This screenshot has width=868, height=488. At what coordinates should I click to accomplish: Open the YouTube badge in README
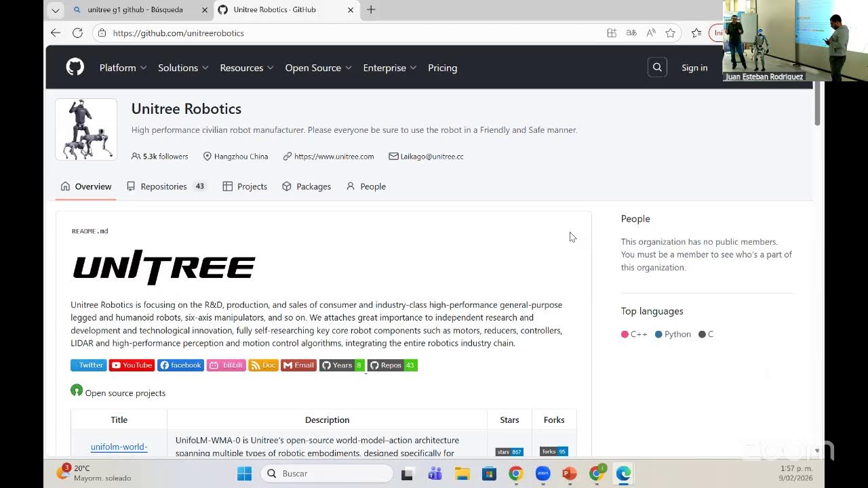coord(132,365)
